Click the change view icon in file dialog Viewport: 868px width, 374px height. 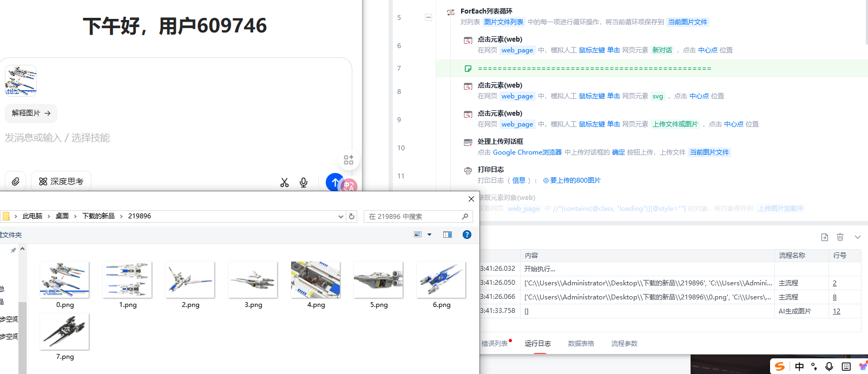(x=418, y=235)
